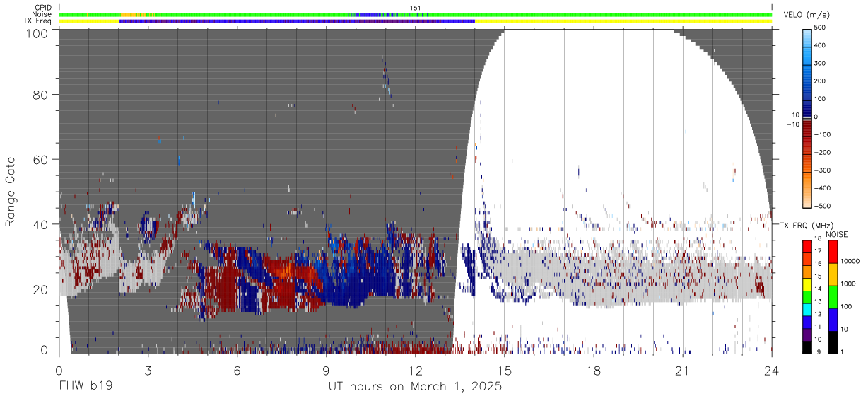This screenshot has height=401, width=868.
Task: Click the red 17-18 MHz frequency swatch
Action: click(x=807, y=247)
